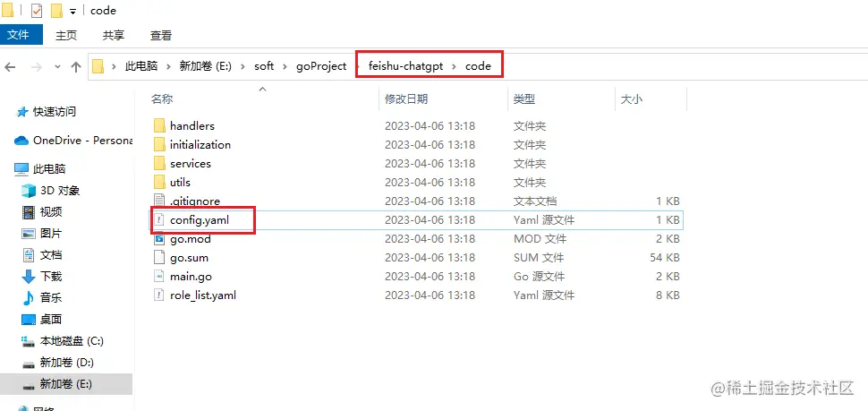The width and height of the screenshot is (868, 411).
Task: Open the Customize Quick Access Toolbar dropdown
Action: (x=72, y=12)
